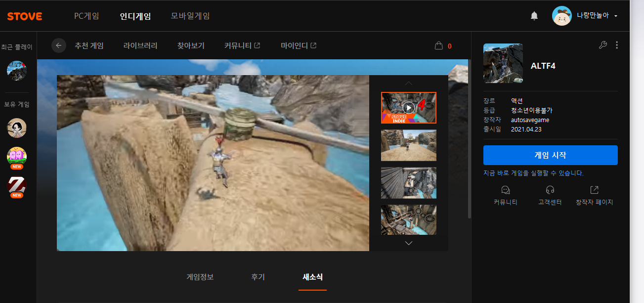Select the 새소식 tab
Screen dimensions: 644x303
click(312, 277)
